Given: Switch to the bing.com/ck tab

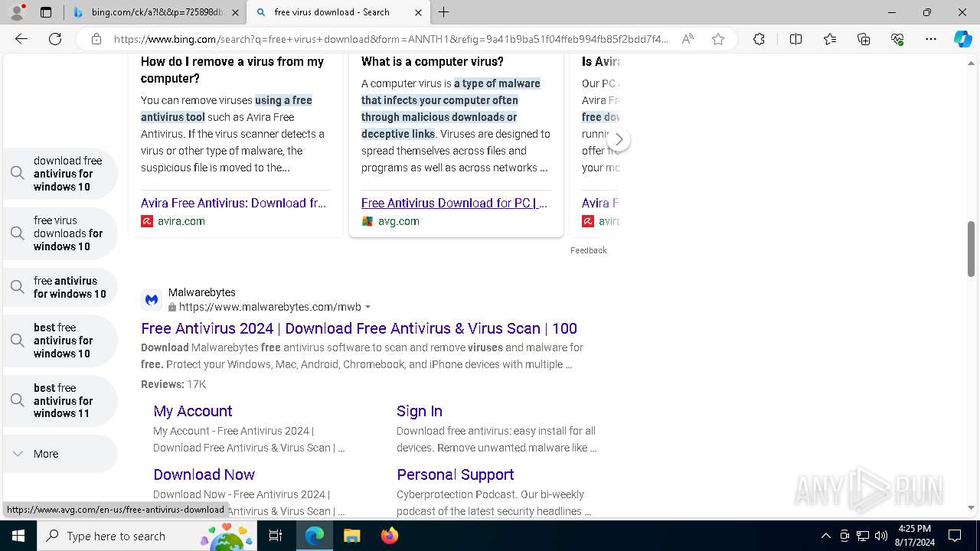Looking at the screenshot, I should point(155,12).
